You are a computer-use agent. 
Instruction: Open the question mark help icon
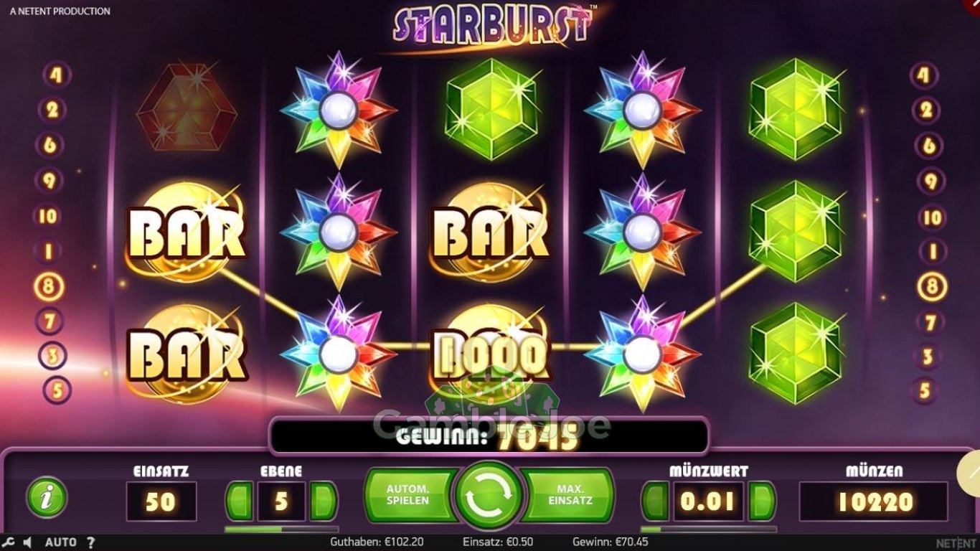91,542
